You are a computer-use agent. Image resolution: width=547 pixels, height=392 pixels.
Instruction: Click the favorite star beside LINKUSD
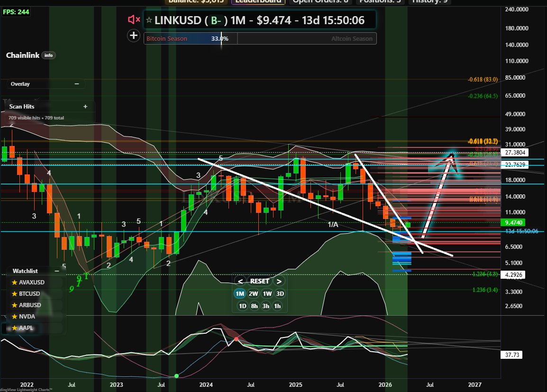point(149,20)
